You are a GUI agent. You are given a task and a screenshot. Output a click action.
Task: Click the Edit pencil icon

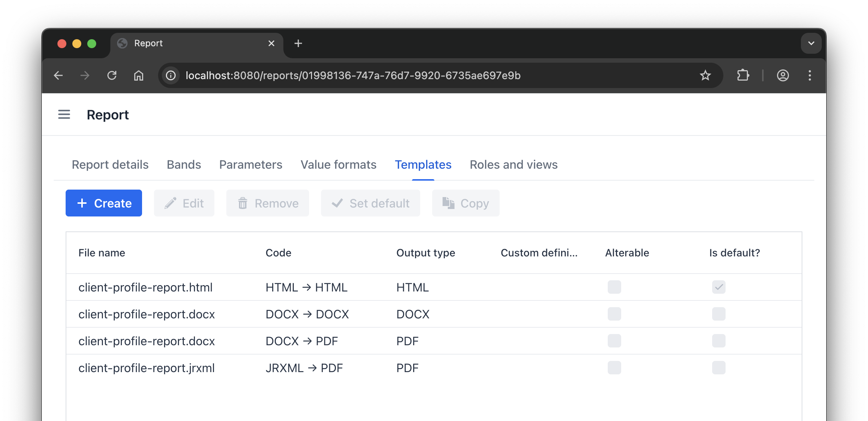171,203
